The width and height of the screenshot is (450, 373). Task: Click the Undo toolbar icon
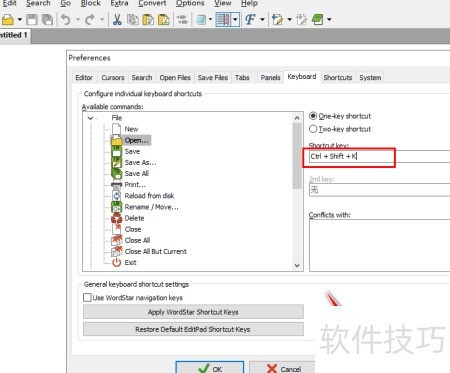[x=66, y=20]
